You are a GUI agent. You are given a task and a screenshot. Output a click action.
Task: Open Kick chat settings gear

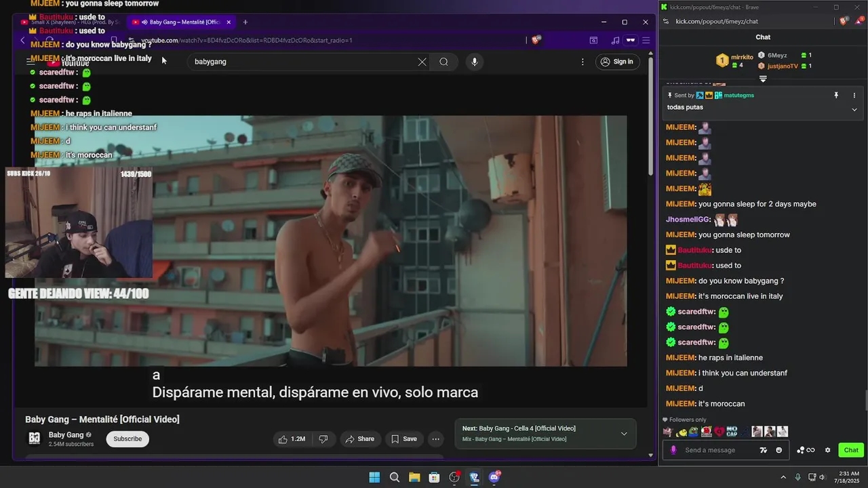827,450
